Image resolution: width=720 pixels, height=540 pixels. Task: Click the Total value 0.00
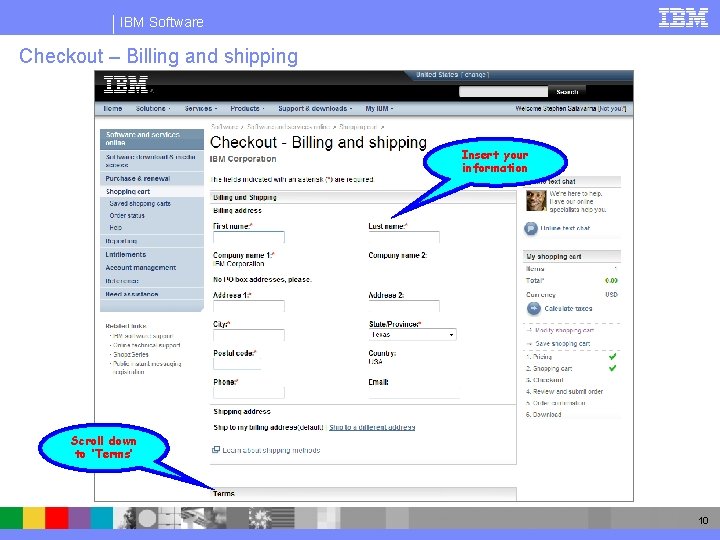611,281
